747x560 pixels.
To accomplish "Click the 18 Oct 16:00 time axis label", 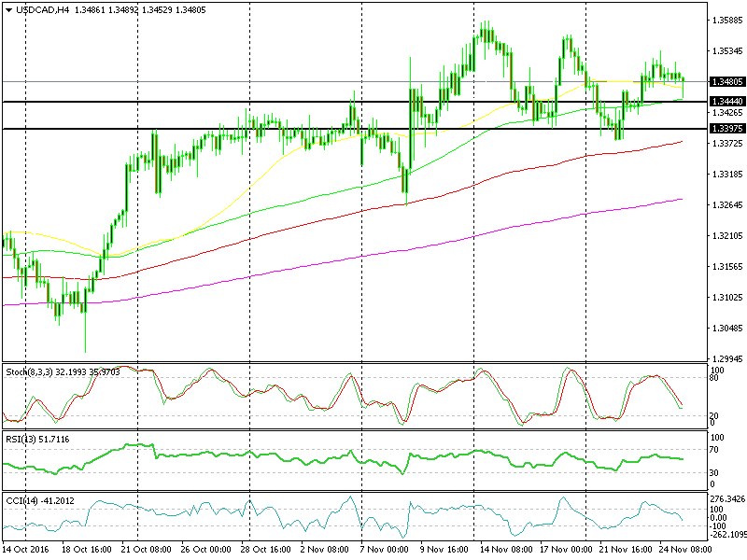I will click(x=87, y=549).
